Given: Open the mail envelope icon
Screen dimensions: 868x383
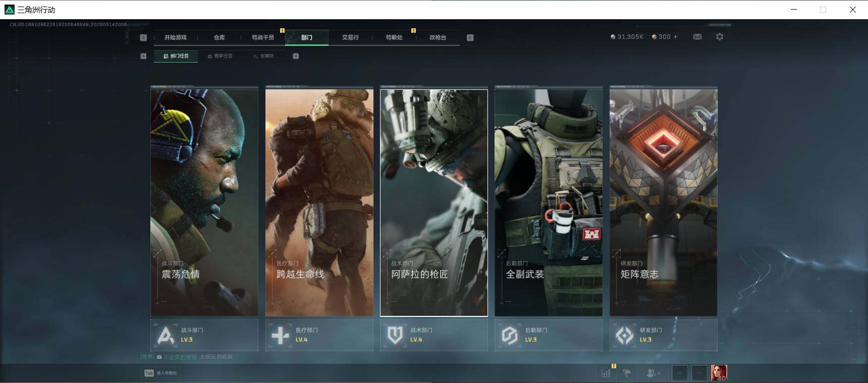Looking at the screenshot, I should coord(697,37).
